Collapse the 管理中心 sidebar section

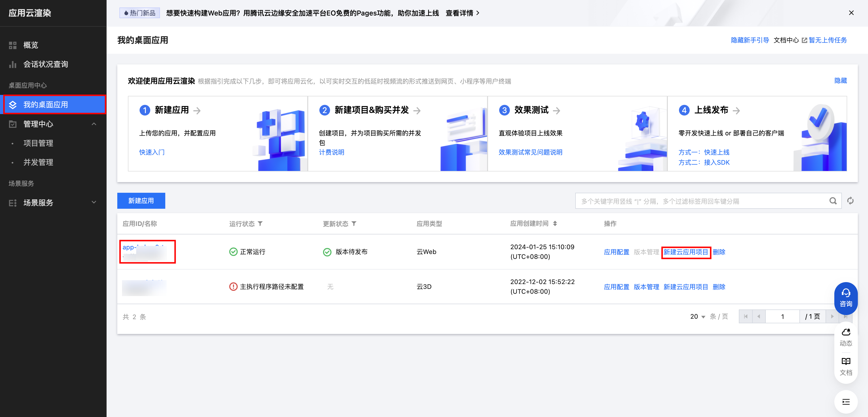pyautogui.click(x=94, y=124)
